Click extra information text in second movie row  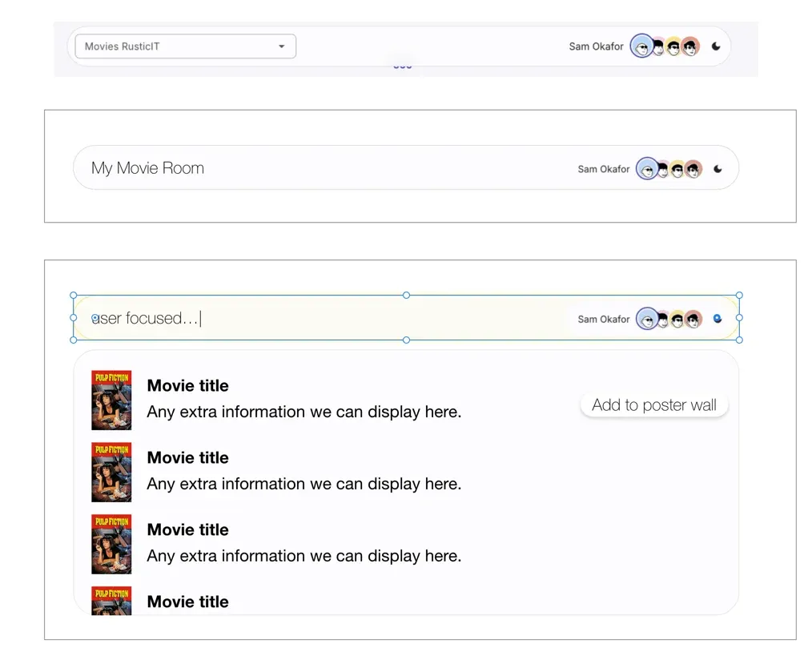(x=304, y=485)
